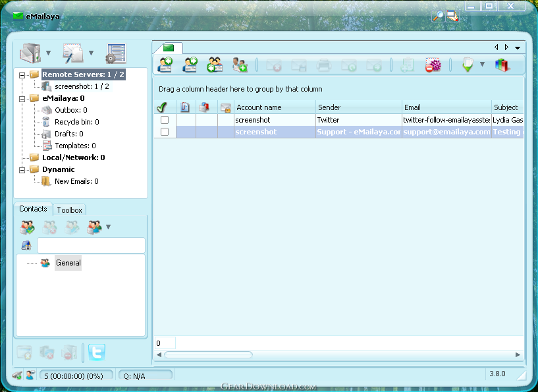Click the horizontal scrollbar thumb of email list

click(x=209, y=354)
